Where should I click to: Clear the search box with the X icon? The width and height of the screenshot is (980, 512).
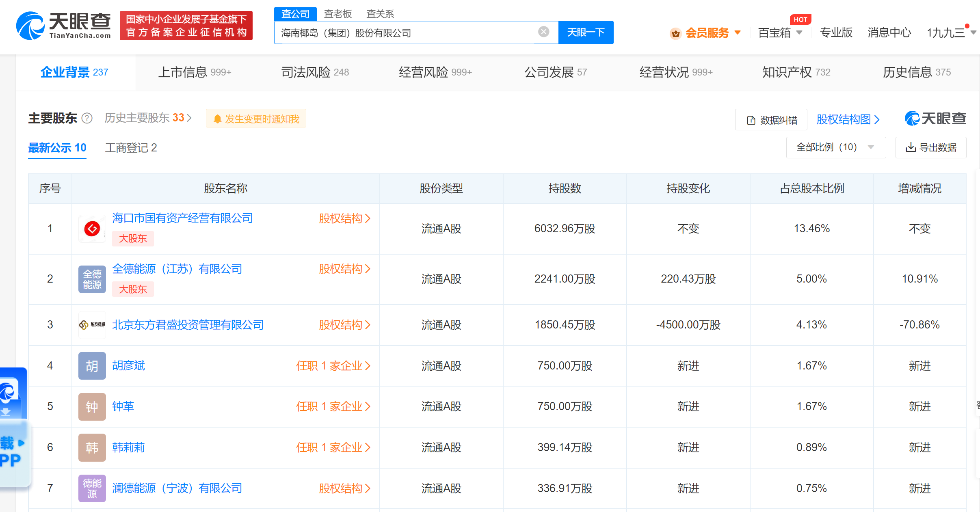click(543, 32)
